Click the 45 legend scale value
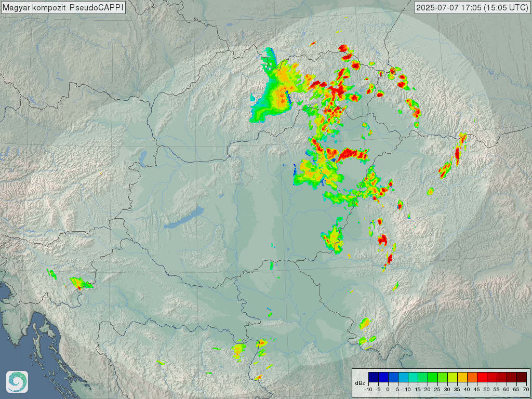Viewport: 532px width, 399px height. click(477, 390)
